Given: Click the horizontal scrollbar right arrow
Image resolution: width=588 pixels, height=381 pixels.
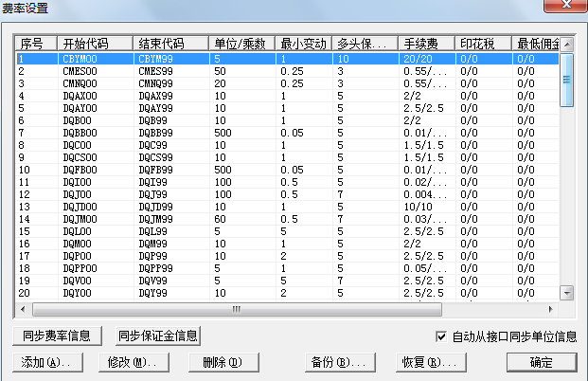Looking at the screenshot, I should [550, 309].
